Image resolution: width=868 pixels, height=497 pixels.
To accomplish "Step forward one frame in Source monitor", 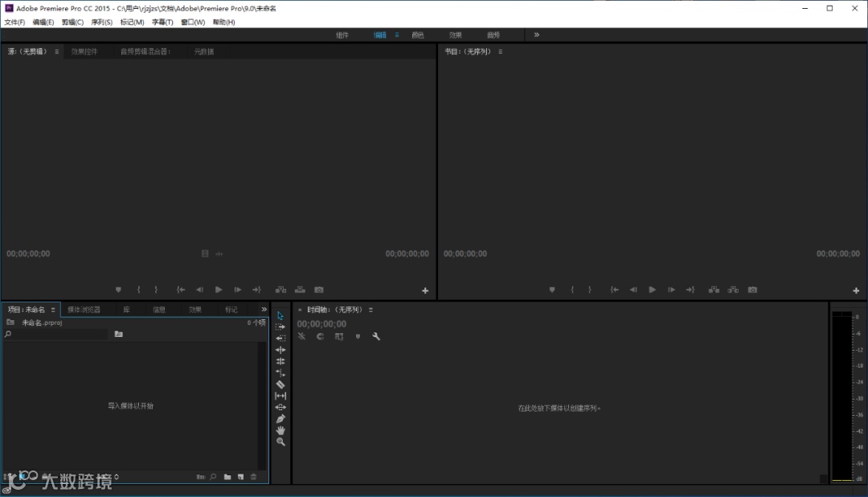I will pos(237,290).
